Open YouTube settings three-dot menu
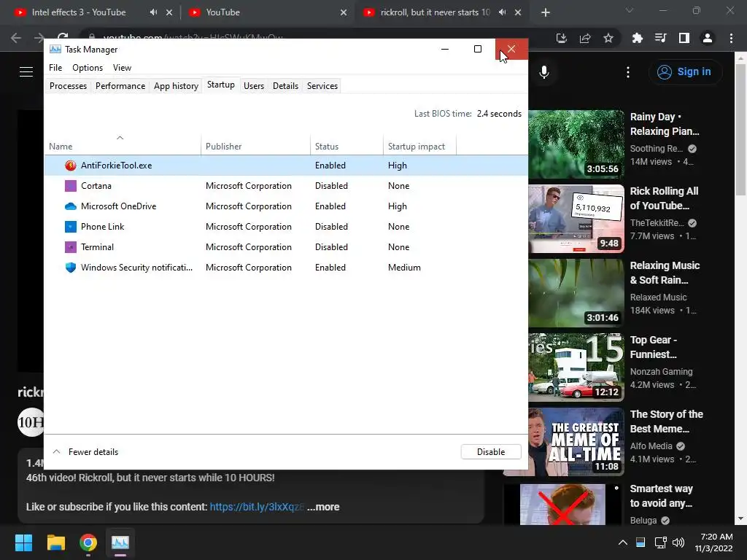This screenshot has height=560, width=747. point(628,72)
